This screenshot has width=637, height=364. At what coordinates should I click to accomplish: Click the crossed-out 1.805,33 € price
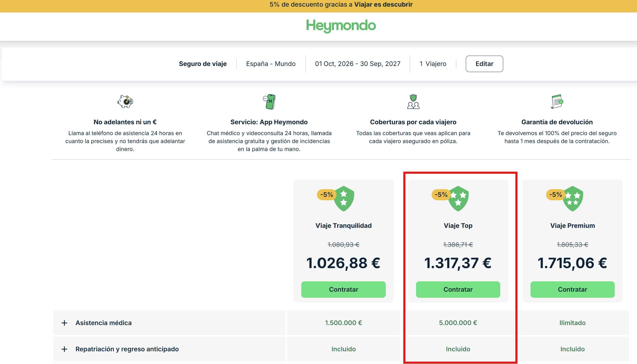(573, 245)
